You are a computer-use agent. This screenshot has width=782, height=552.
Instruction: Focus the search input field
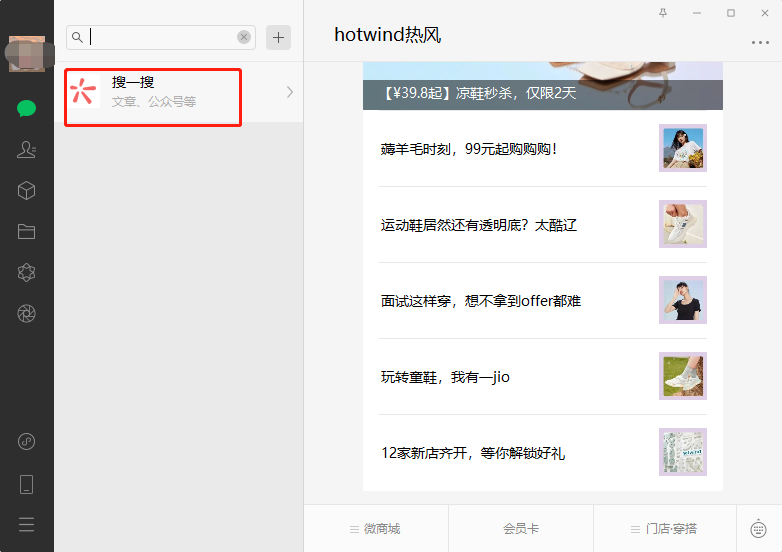(x=161, y=37)
